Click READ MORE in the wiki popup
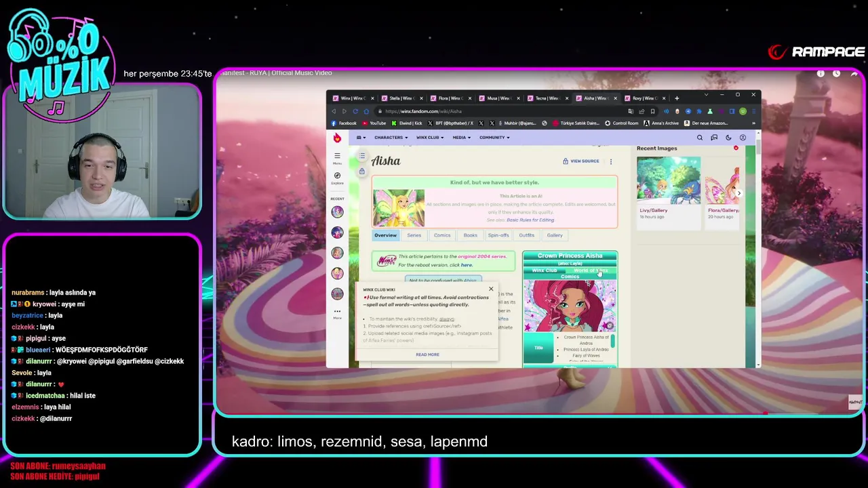 (427, 354)
